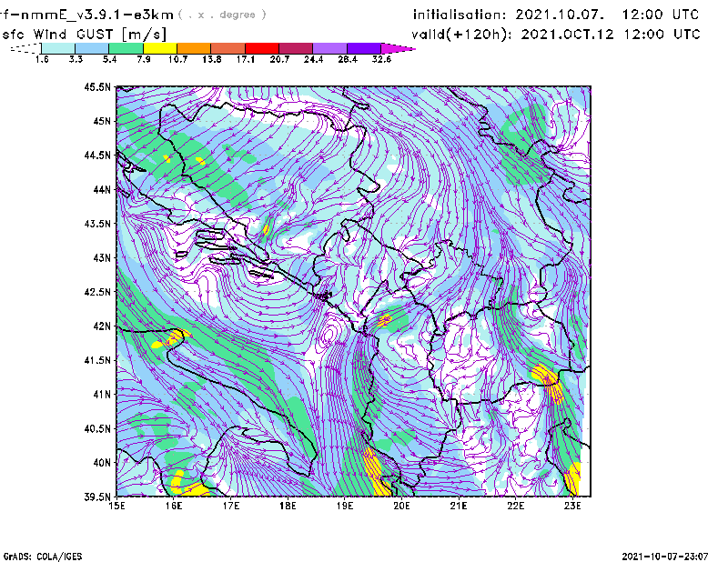This screenshot has width=728, height=562.
Task: Click the 43N latitude label
Action: (x=102, y=257)
